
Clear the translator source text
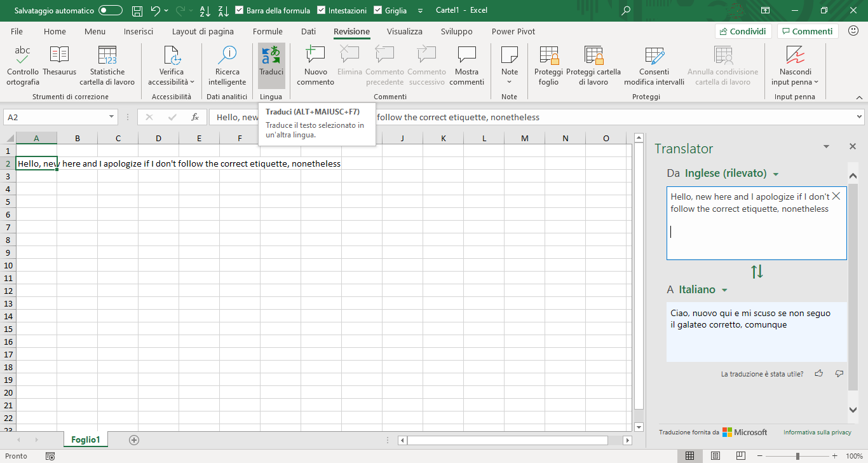pyautogui.click(x=836, y=197)
